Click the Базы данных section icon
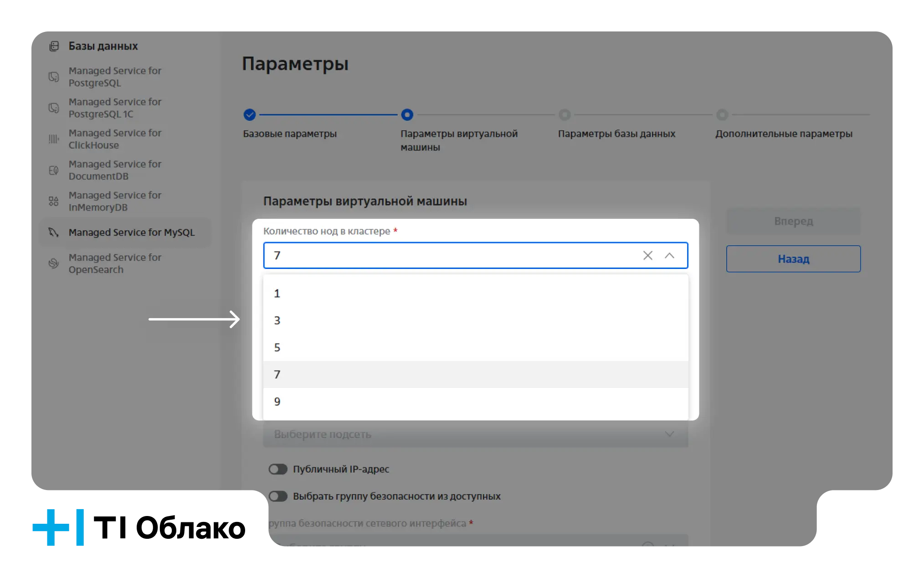 coord(54,46)
